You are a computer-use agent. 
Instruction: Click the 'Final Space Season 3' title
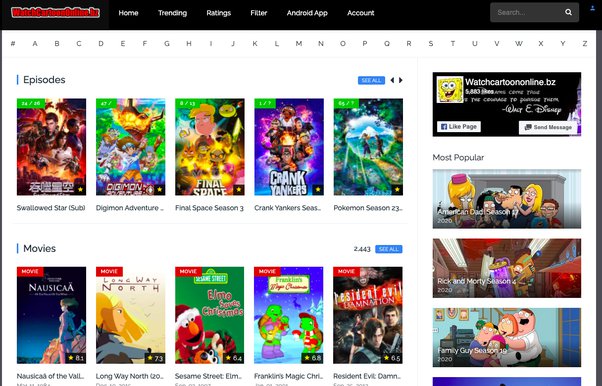[209, 208]
